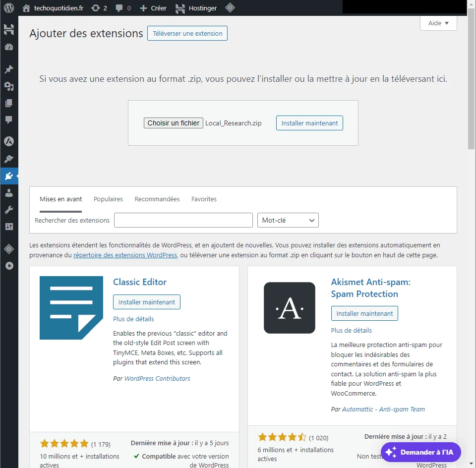
Task: Switch to the Populaires tab
Action: [x=108, y=199]
